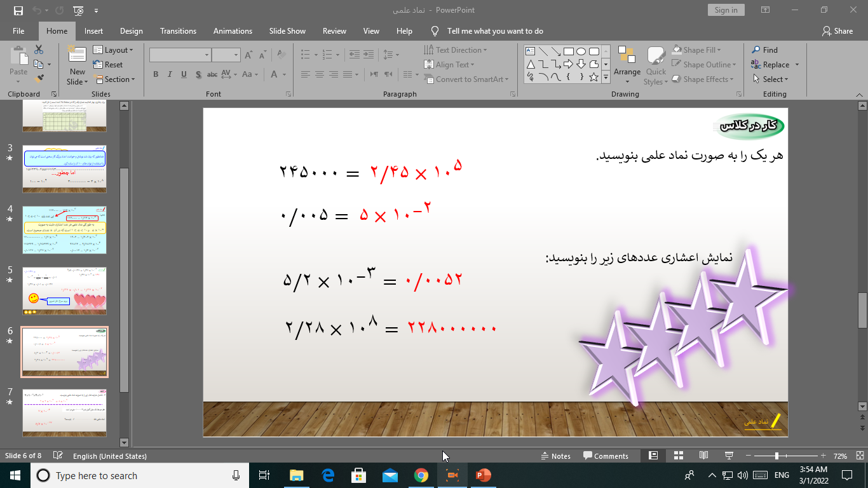Image resolution: width=868 pixels, height=488 pixels.
Task: Click the Format Painter icon
Action: pyautogui.click(x=39, y=79)
